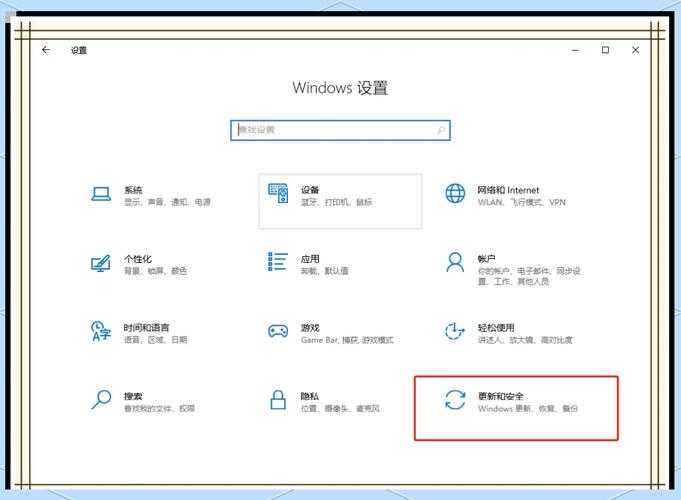Open the System laptop icon

(x=101, y=194)
